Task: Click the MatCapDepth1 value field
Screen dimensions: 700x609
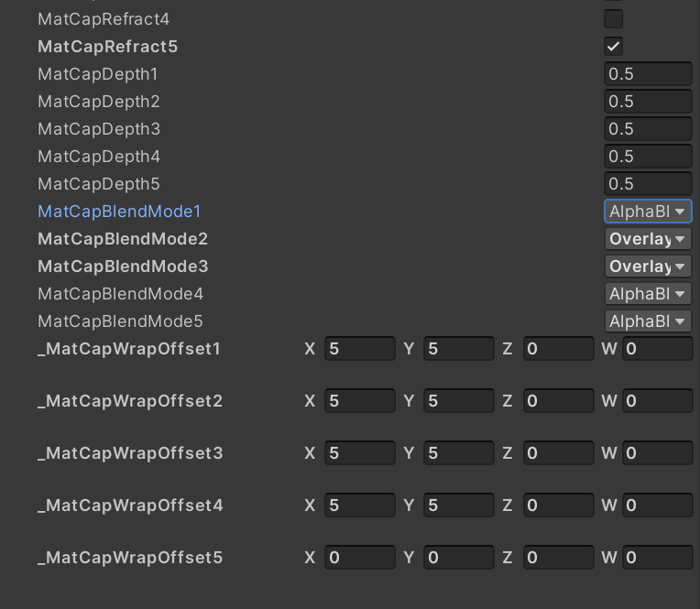Action: pyautogui.click(x=648, y=74)
